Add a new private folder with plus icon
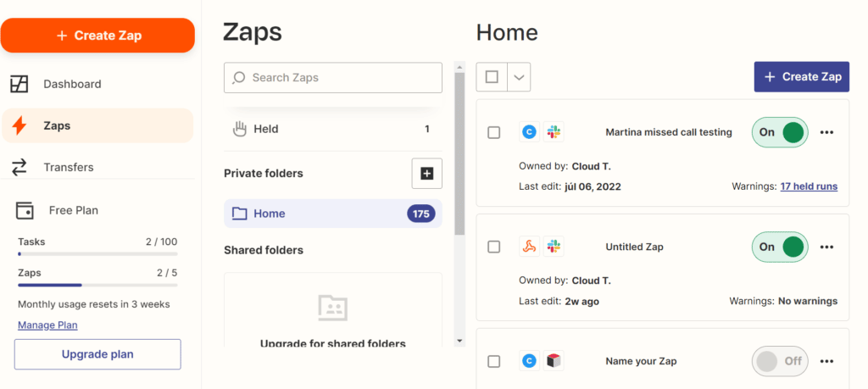This screenshot has width=868, height=389. coord(427,173)
